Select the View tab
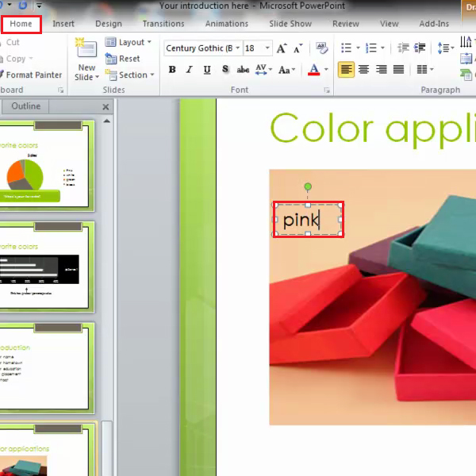 coord(390,24)
